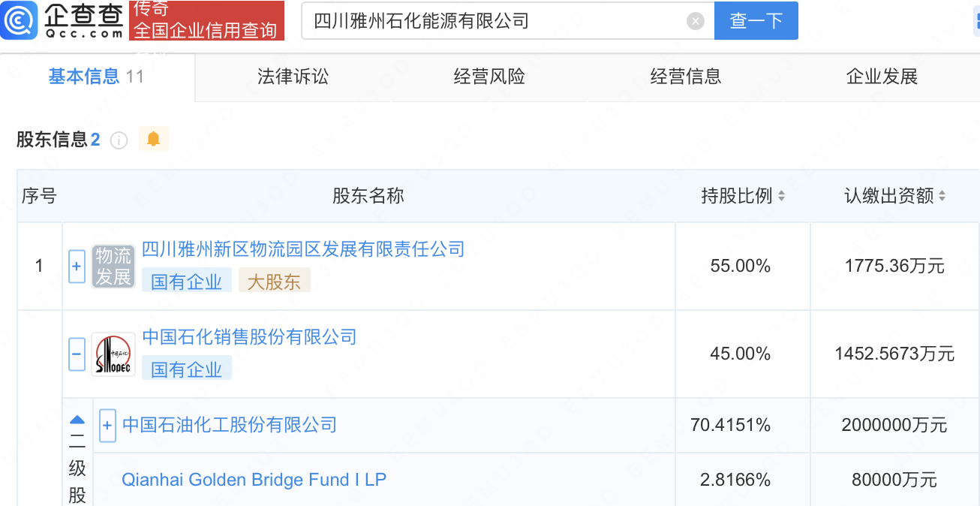Click the info icon beside 股东信息
This screenshot has height=506, width=980.
click(x=119, y=140)
